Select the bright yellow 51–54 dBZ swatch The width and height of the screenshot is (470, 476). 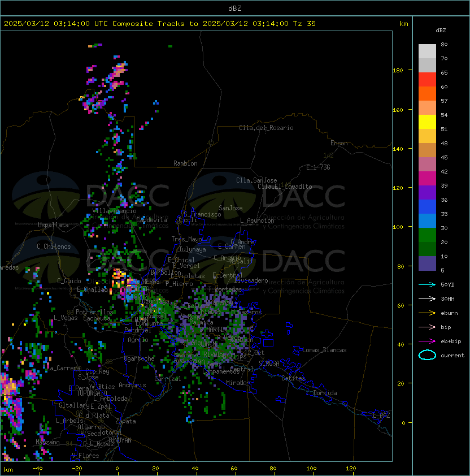tap(427, 122)
